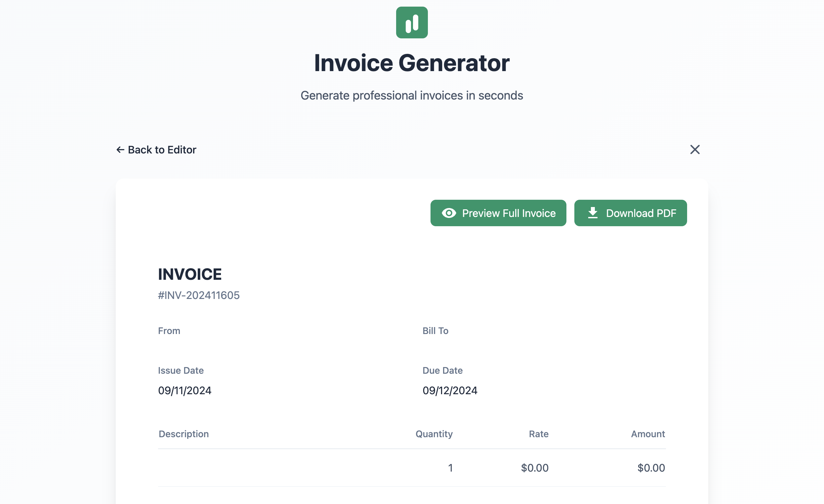Screen dimensions: 824x504
Task: Click the issue date 09/11/2024
Action: pyautogui.click(x=185, y=390)
